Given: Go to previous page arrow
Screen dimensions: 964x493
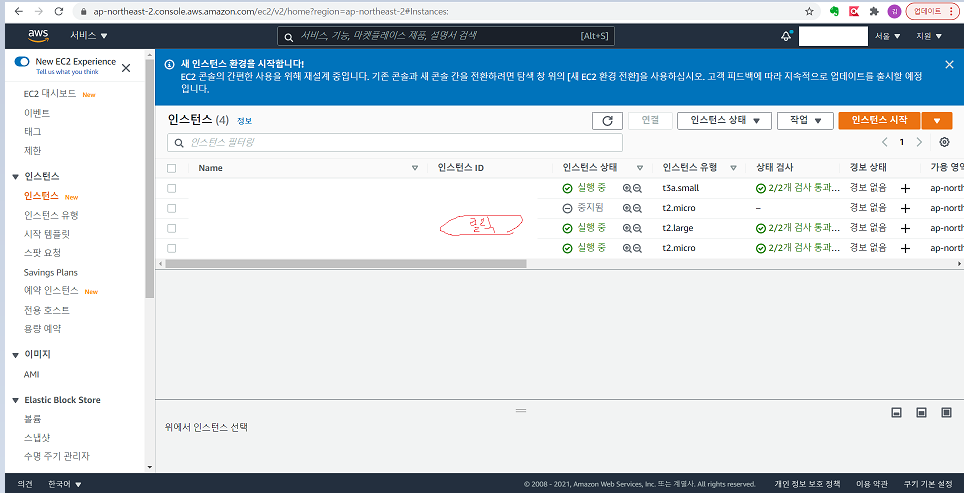Looking at the screenshot, I should pyautogui.click(x=884, y=142).
